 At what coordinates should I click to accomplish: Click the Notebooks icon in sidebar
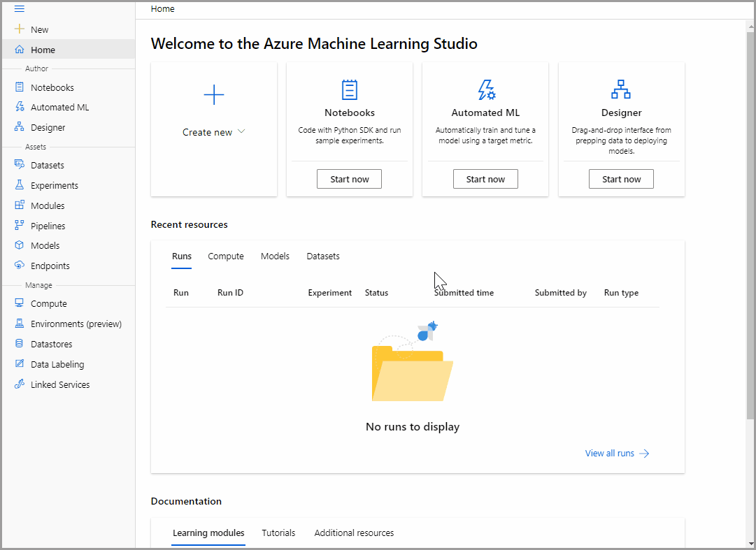(20, 87)
